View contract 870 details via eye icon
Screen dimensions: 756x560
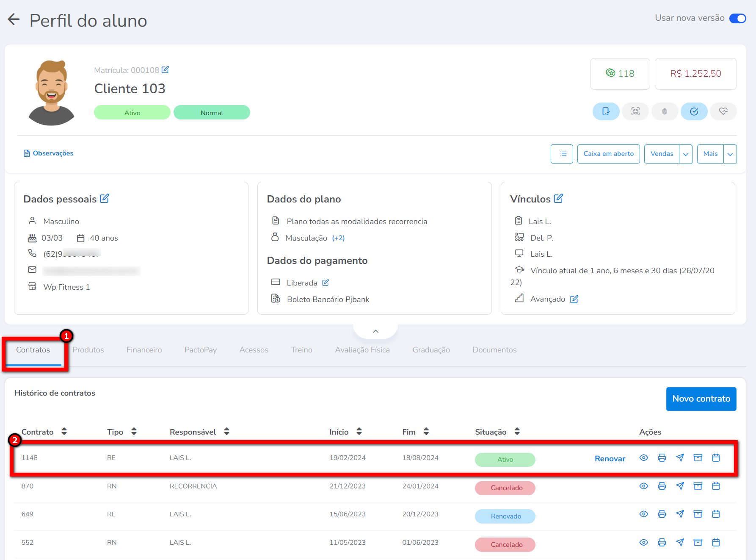[x=643, y=486]
